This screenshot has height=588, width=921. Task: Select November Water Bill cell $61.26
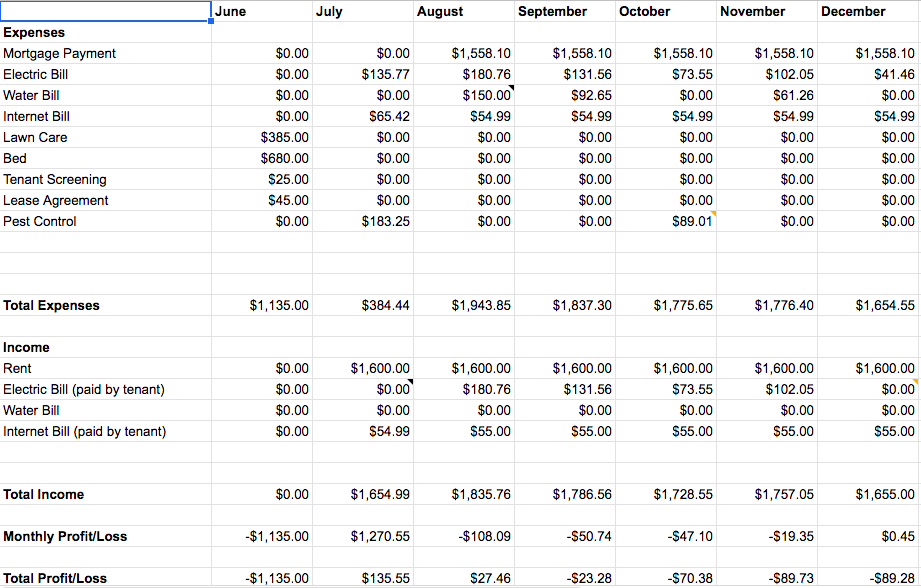tap(767, 95)
